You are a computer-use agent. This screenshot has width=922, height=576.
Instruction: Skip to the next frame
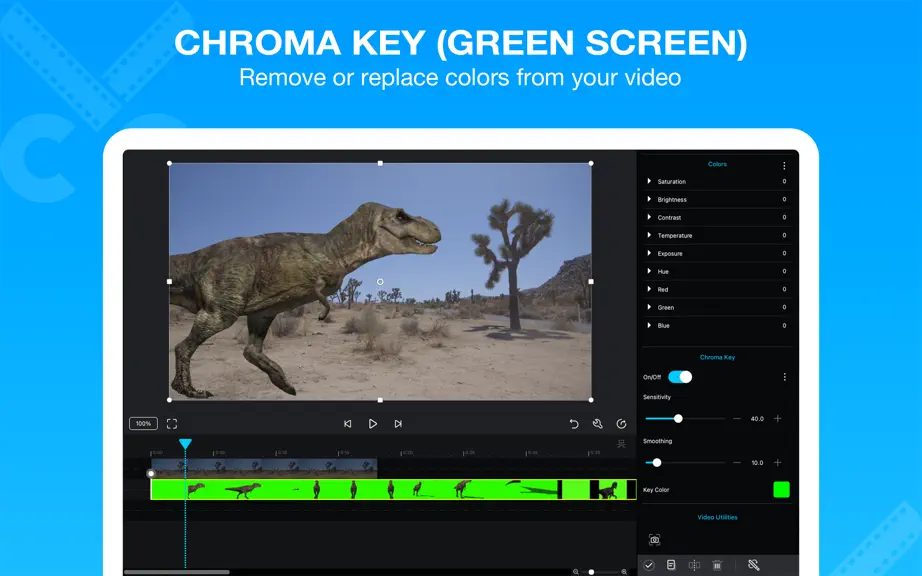point(398,424)
